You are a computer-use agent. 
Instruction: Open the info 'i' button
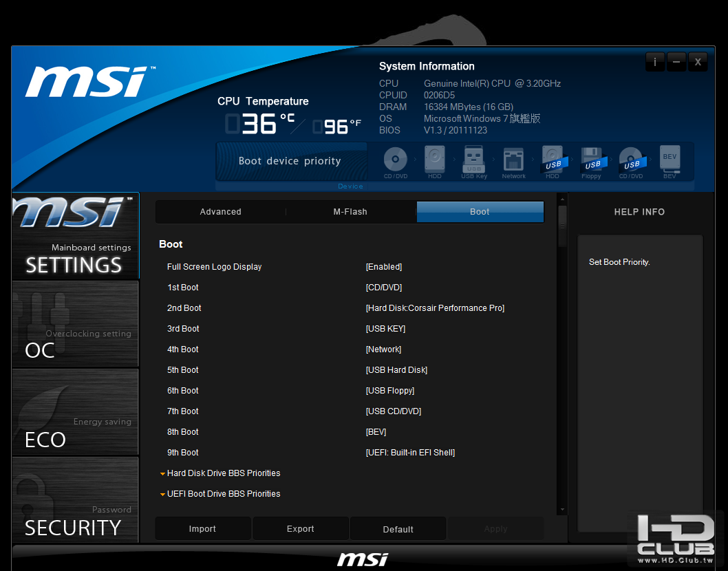point(655,62)
